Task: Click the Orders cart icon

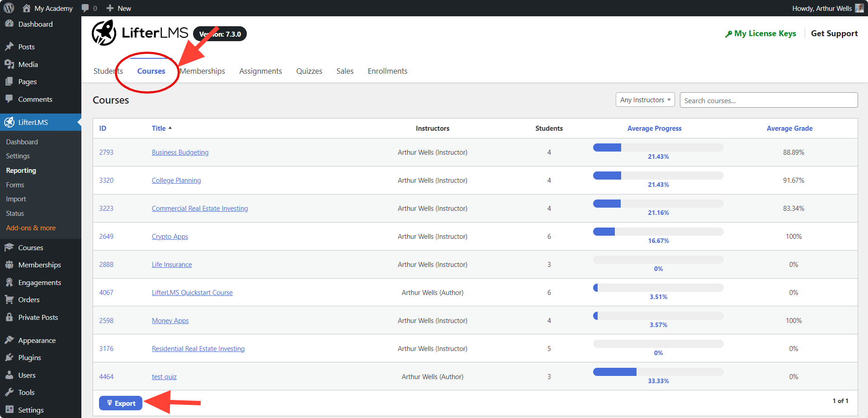Action: pos(9,299)
